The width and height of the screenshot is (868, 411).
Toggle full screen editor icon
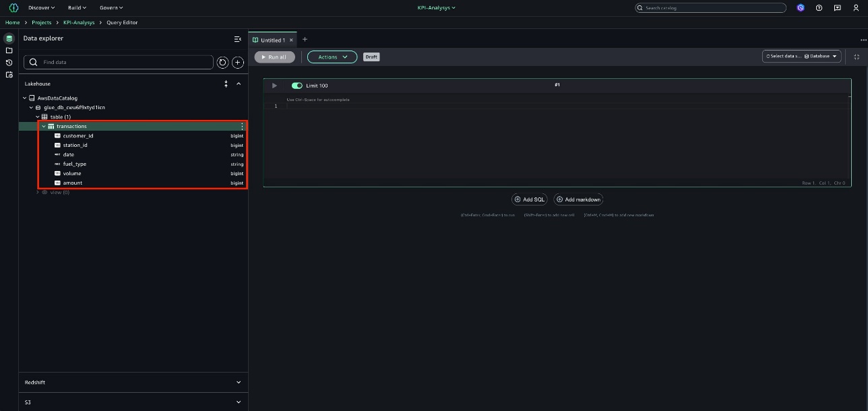pyautogui.click(x=857, y=57)
